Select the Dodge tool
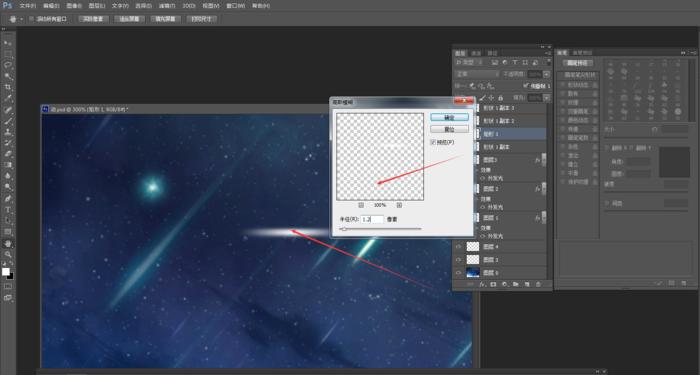Image resolution: width=700 pixels, height=375 pixels. point(8,188)
